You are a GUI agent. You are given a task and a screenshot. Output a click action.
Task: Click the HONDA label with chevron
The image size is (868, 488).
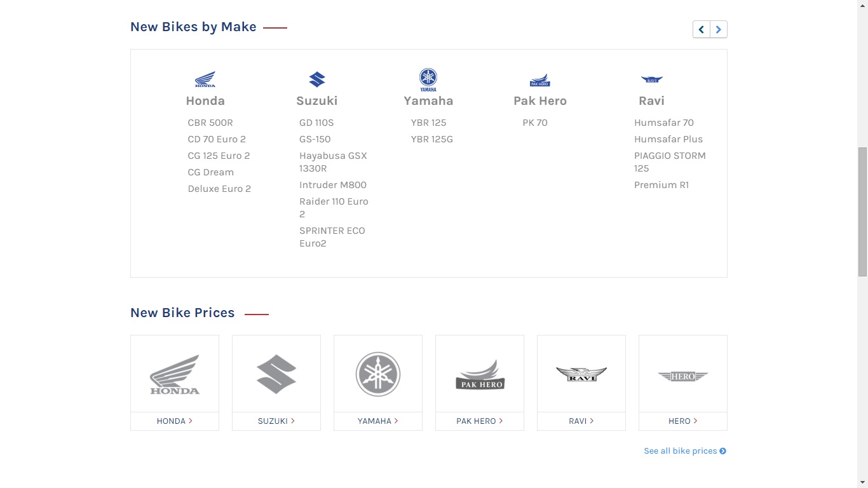(175, 421)
